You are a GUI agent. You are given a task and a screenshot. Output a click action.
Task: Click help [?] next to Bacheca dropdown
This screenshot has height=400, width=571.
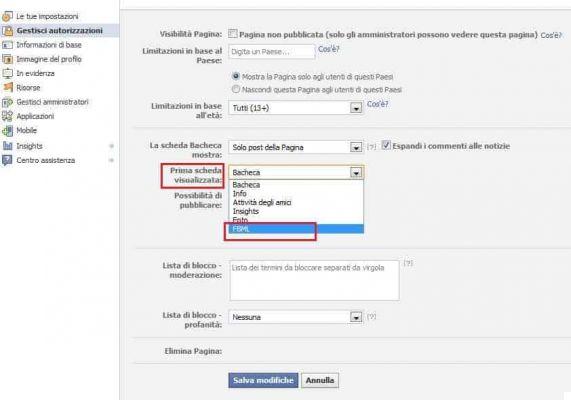(371, 147)
